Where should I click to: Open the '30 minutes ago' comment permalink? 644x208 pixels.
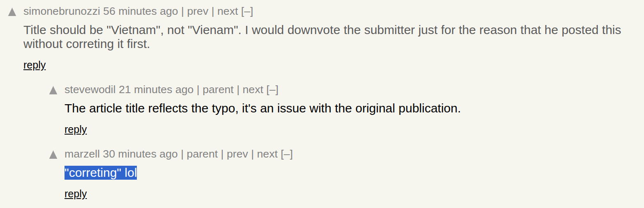pos(140,154)
